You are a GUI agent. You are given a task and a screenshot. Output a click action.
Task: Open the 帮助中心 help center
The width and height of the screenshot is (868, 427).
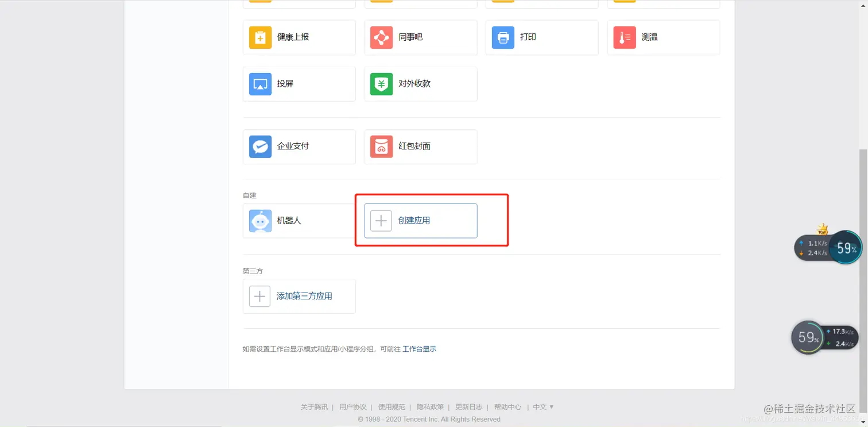pyautogui.click(x=507, y=406)
